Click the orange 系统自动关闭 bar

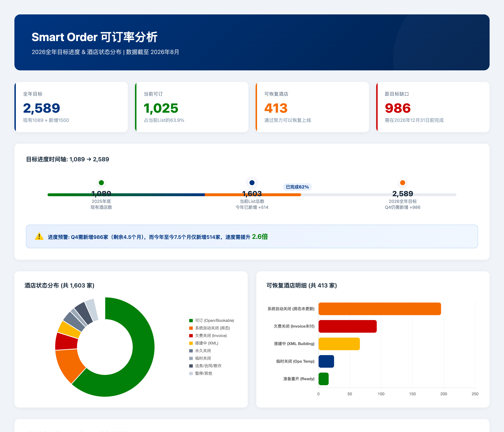pos(380,309)
